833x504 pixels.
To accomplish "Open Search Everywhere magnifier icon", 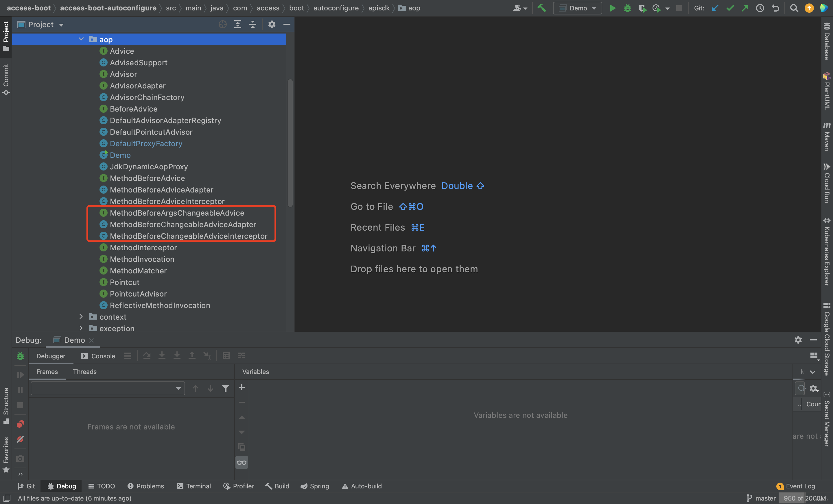I will [x=794, y=8].
